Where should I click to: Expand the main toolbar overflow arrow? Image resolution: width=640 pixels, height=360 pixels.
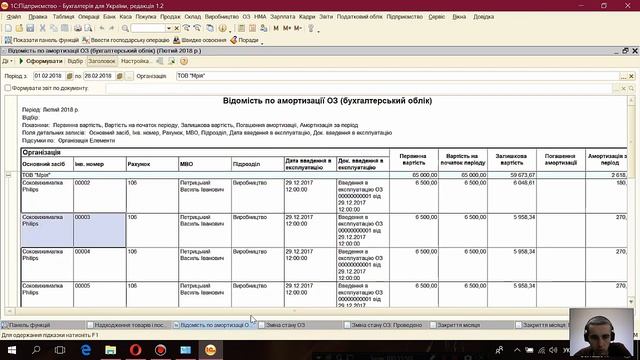click(x=318, y=30)
